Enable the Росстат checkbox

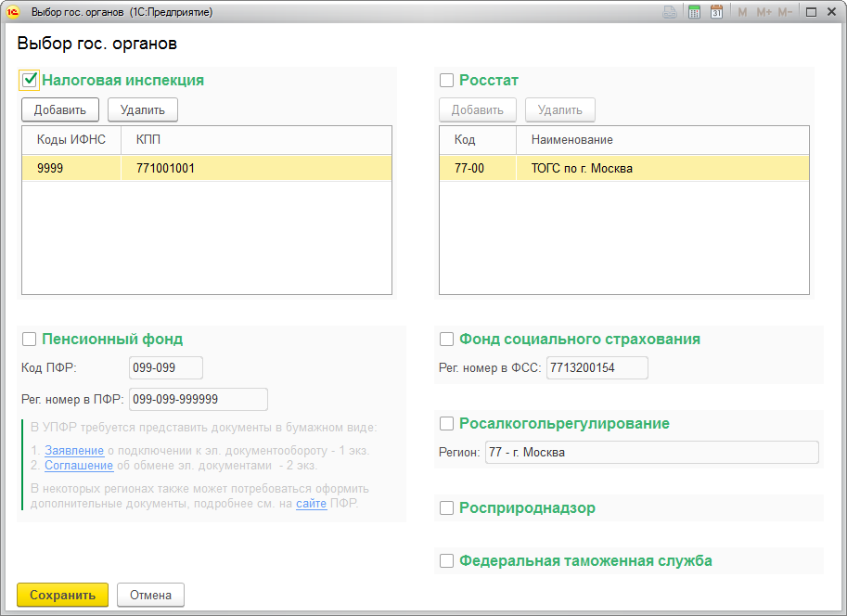tap(447, 81)
